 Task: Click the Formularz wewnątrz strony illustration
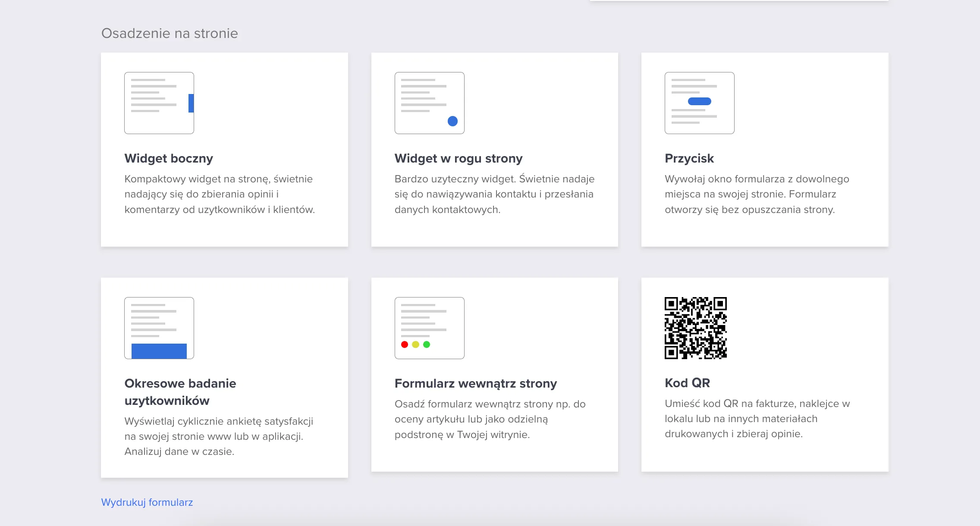click(429, 328)
